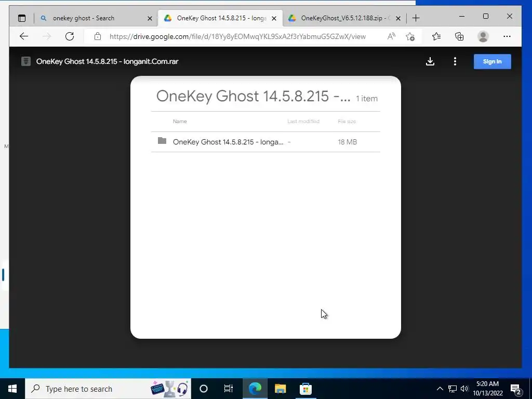Viewport: 532px width, 399px height.
Task: Open the tab actions menu icon
Action: click(22, 18)
